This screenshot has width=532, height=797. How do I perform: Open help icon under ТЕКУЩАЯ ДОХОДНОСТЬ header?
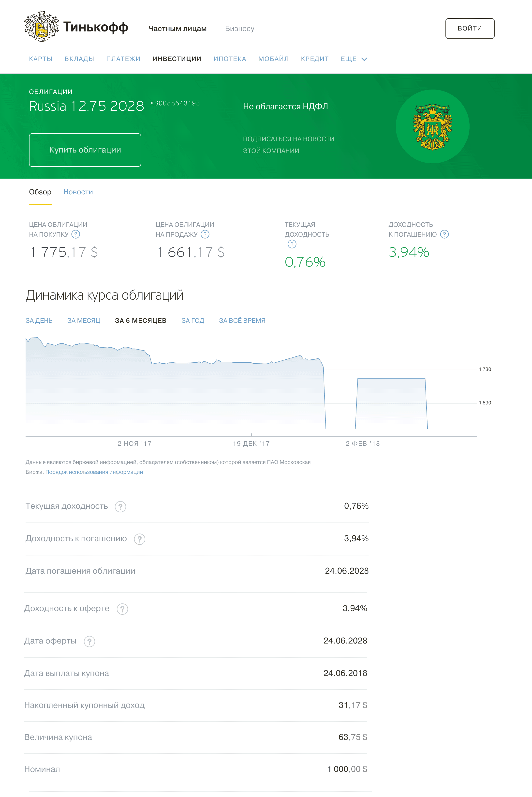pos(292,244)
